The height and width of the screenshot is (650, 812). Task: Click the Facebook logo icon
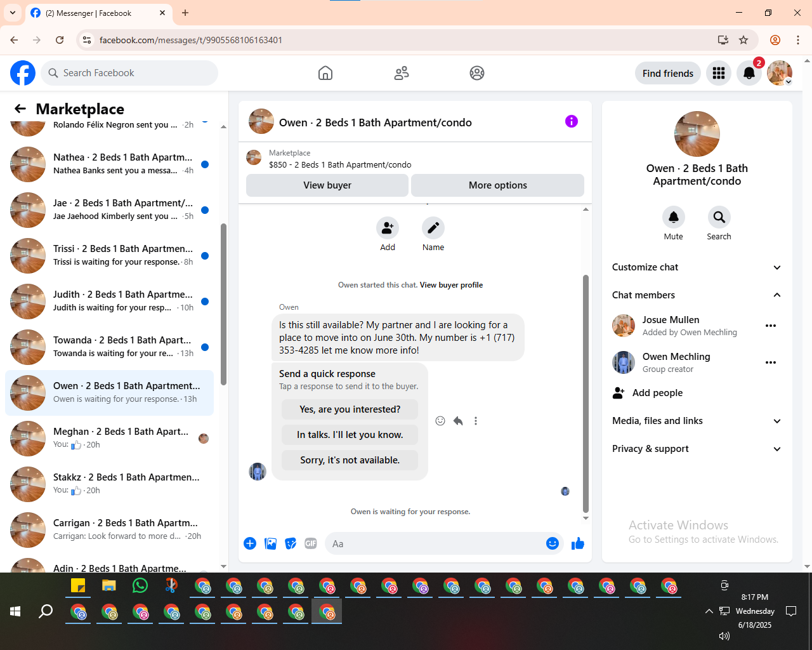tap(23, 73)
